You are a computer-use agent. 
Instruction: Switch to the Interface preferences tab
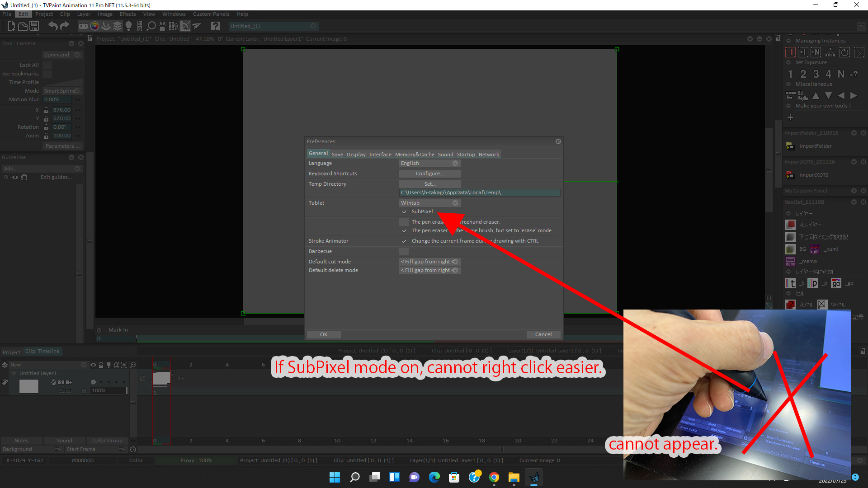pyautogui.click(x=380, y=155)
